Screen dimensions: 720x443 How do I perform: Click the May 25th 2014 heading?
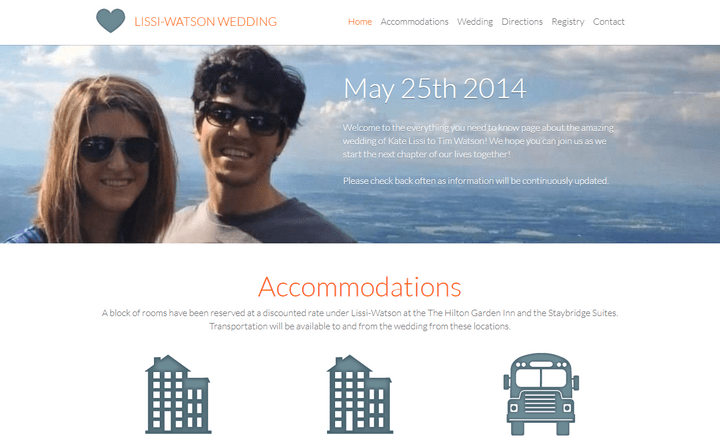tap(434, 88)
